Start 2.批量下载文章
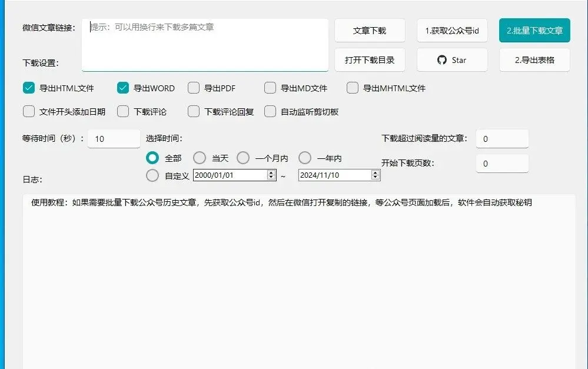The width and height of the screenshot is (588, 369). [534, 31]
